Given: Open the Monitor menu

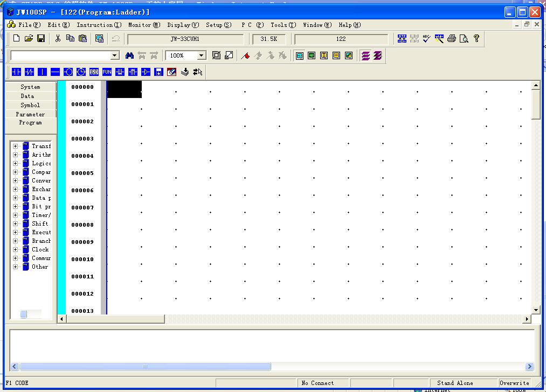Looking at the screenshot, I should (x=144, y=25).
